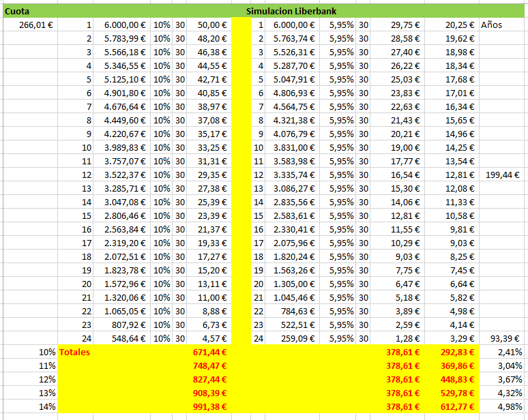Screen dimensions: 528x420
Task: Select the 3,04% percentage cell
Action: [x=501, y=366]
